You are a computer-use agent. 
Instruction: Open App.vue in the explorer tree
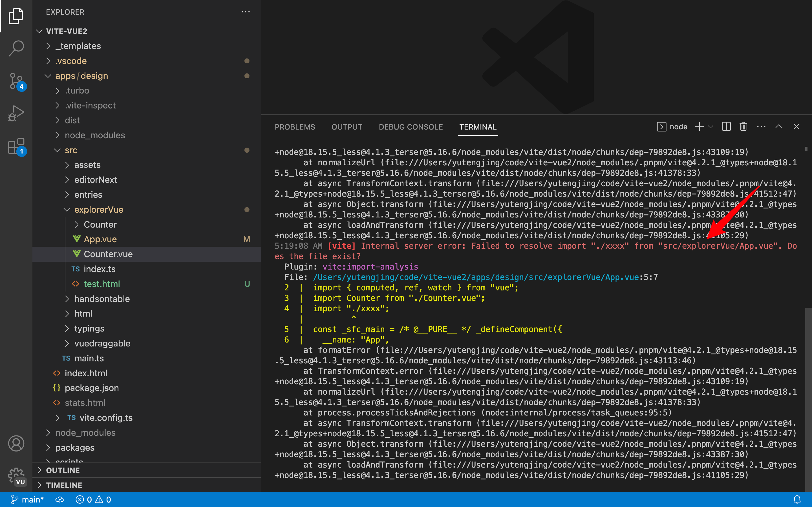coord(100,239)
